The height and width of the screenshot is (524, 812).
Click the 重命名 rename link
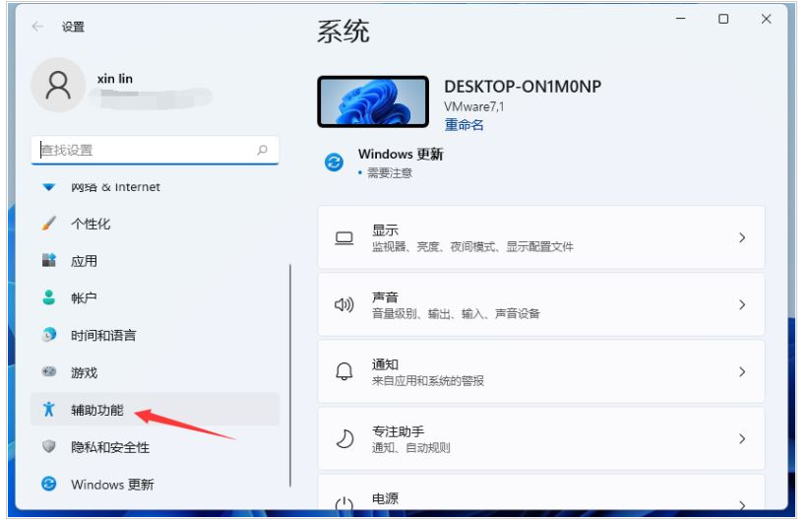click(x=464, y=125)
